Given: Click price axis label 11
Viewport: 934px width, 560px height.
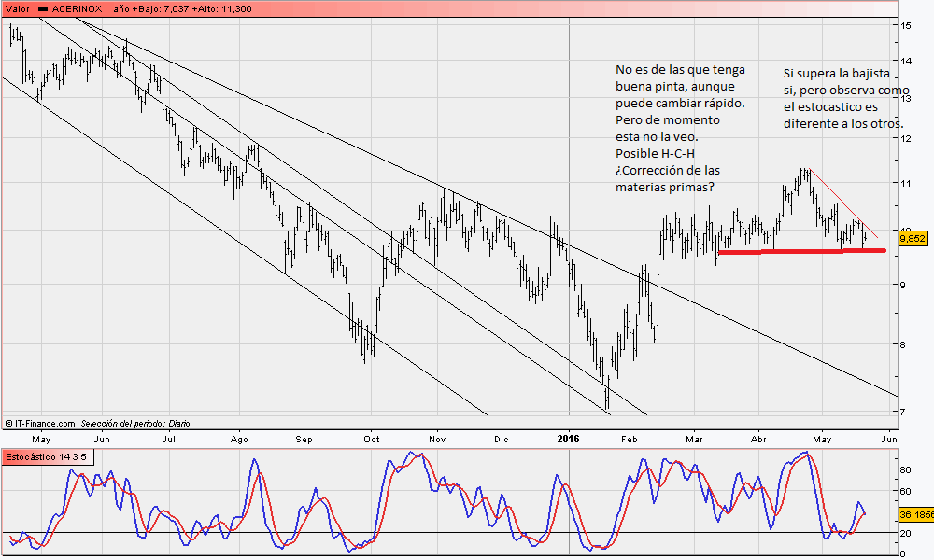Looking at the screenshot, I should click(x=906, y=183).
